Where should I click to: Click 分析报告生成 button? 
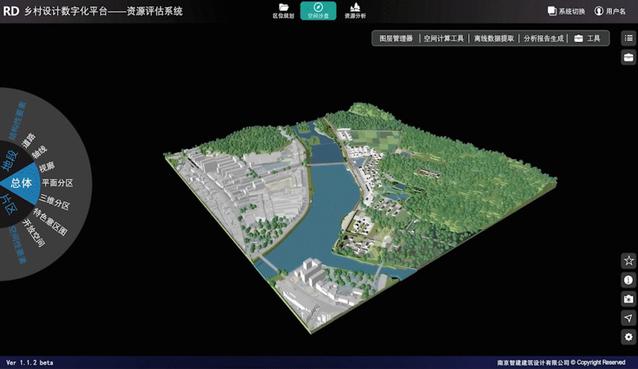point(544,38)
